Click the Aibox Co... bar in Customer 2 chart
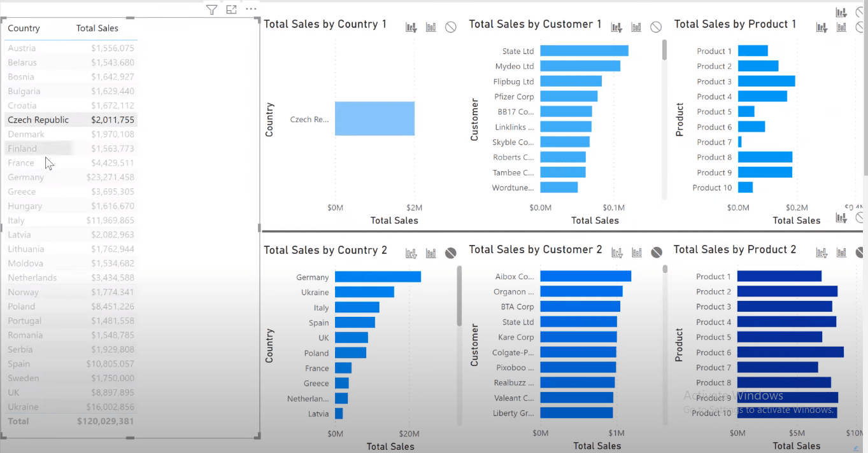The height and width of the screenshot is (453, 868). point(585,276)
